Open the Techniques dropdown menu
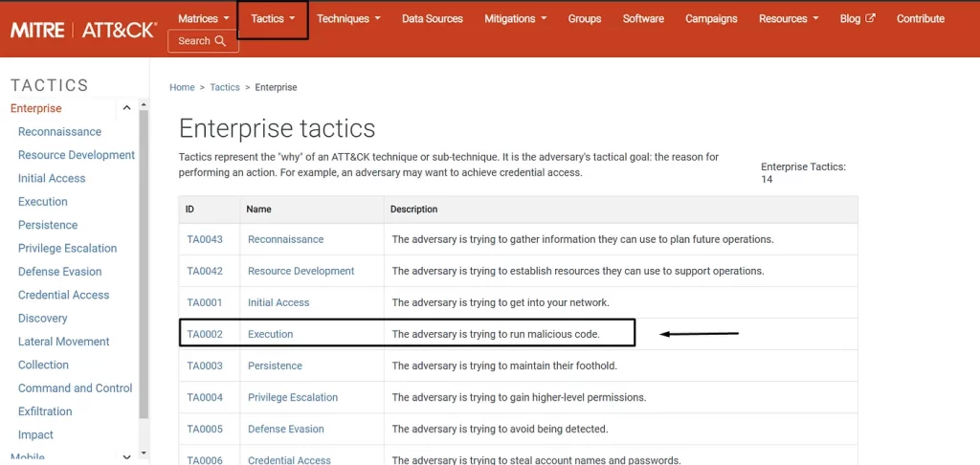The image size is (980, 465). tap(348, 19)
